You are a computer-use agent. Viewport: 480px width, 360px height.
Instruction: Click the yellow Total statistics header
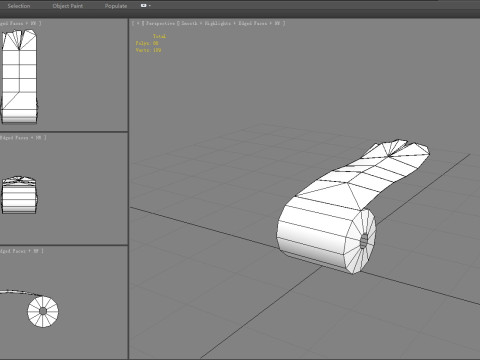coord(159,36)
